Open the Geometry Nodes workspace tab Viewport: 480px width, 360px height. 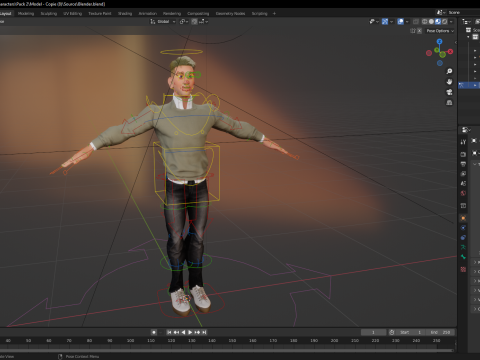[x=230, y=13]
